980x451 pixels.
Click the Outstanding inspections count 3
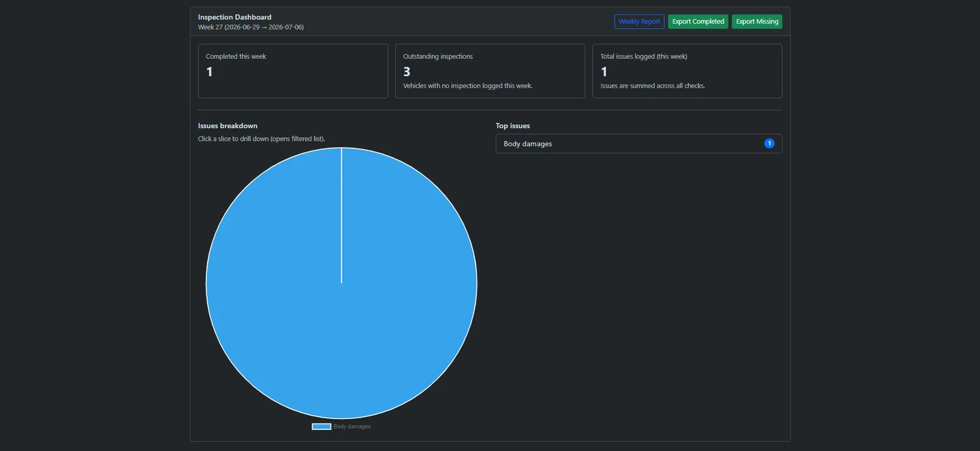[406, 72]
